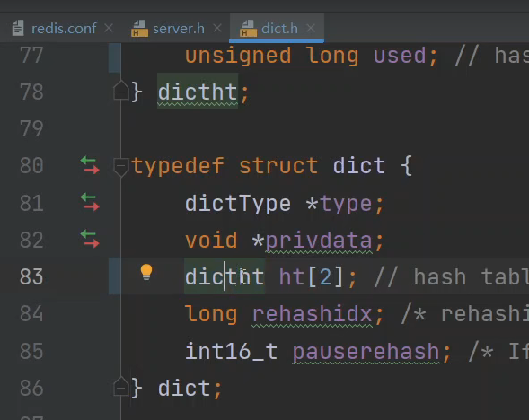Click the dict typedef name on line 86
The width and height of the screenshot is (529, 420).
point(184,388)
